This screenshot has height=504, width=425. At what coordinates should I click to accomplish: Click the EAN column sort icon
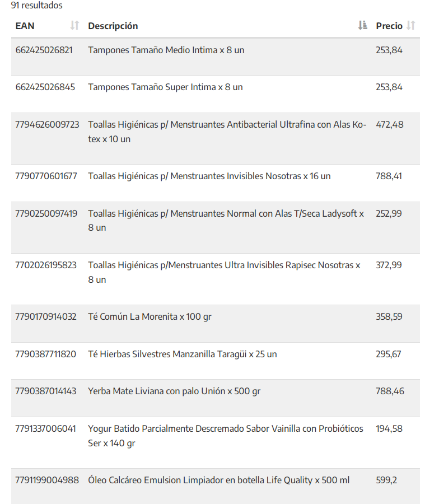pyautogui.click(x=74, y=26)
